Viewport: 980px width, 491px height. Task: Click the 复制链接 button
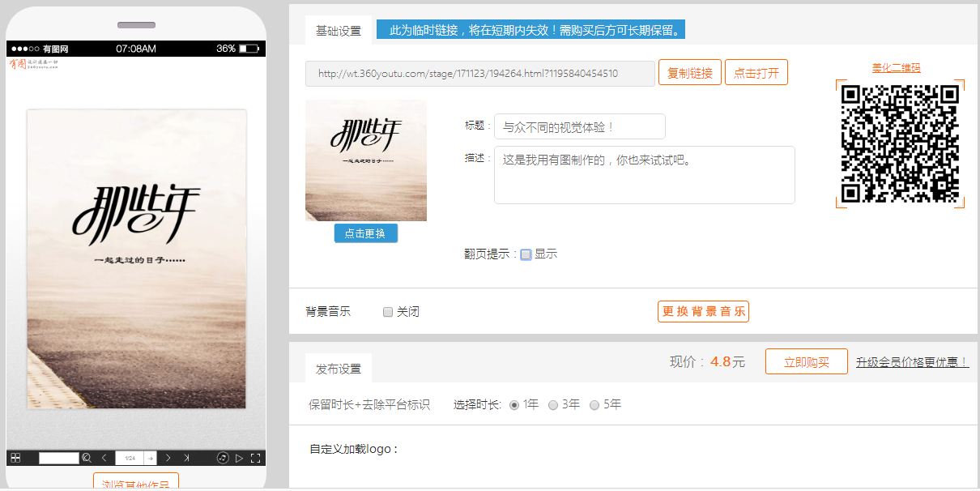coord(690,73)
